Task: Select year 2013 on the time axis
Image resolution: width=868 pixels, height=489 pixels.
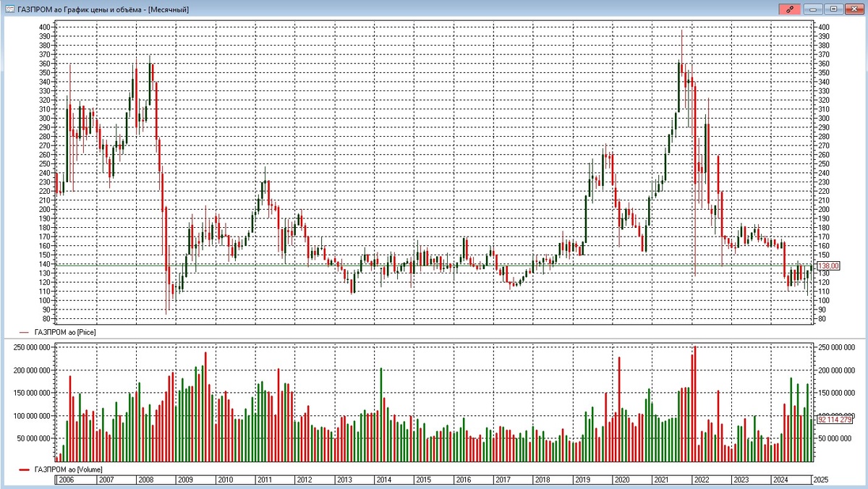Action: pyautogui.click(x=344, y=480)
